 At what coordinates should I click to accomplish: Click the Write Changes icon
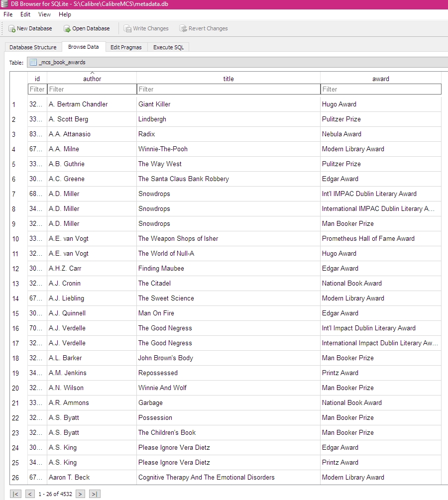point(127,29)
